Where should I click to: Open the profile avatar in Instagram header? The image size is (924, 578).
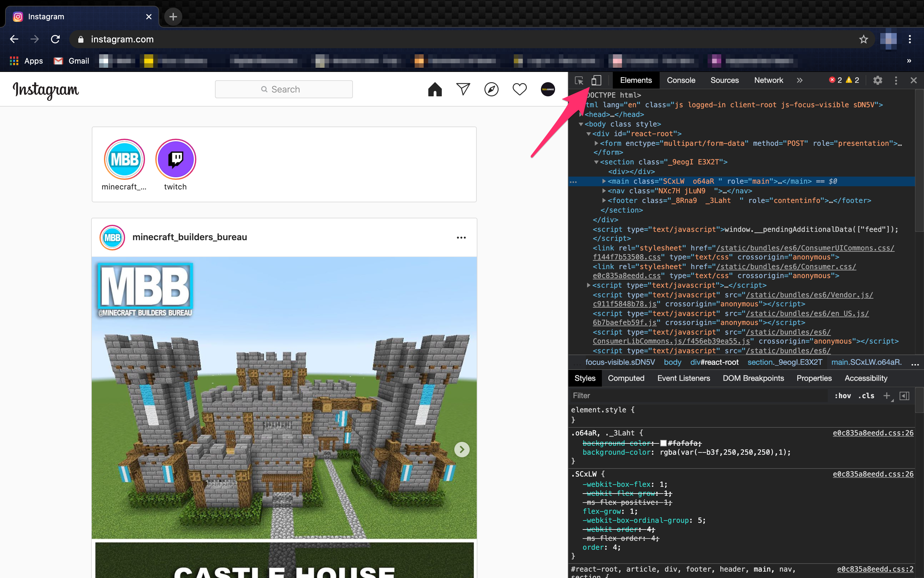click(x=548, y=89)
